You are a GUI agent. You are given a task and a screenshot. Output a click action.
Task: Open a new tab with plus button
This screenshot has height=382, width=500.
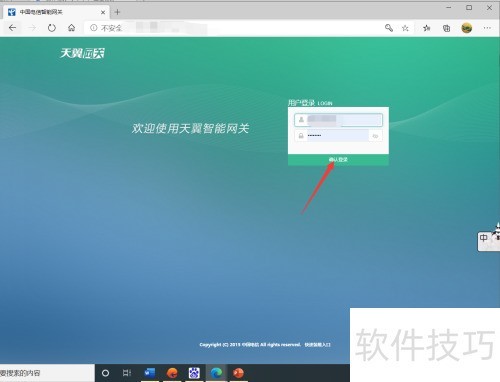click(x=117, y=12)
